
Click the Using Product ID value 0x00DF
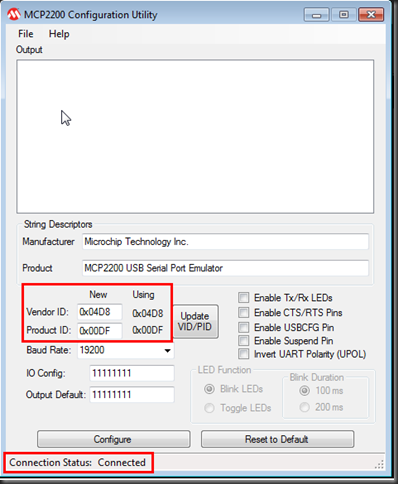tap(148, 330)
